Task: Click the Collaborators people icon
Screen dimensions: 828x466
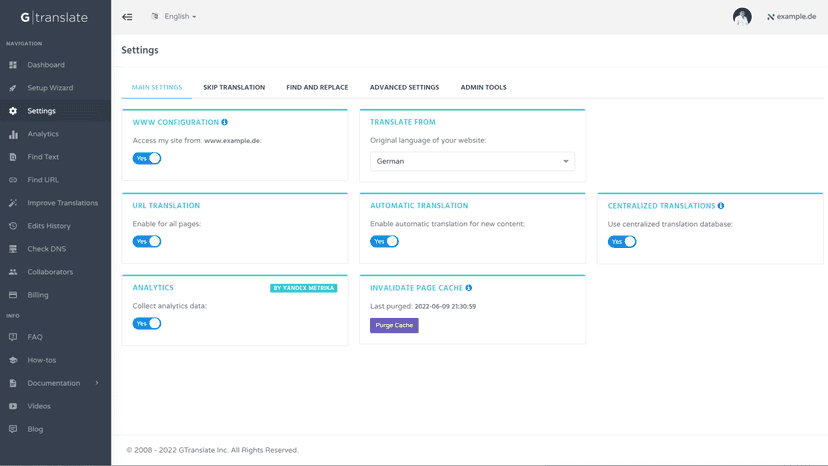Action: (13, 272)
